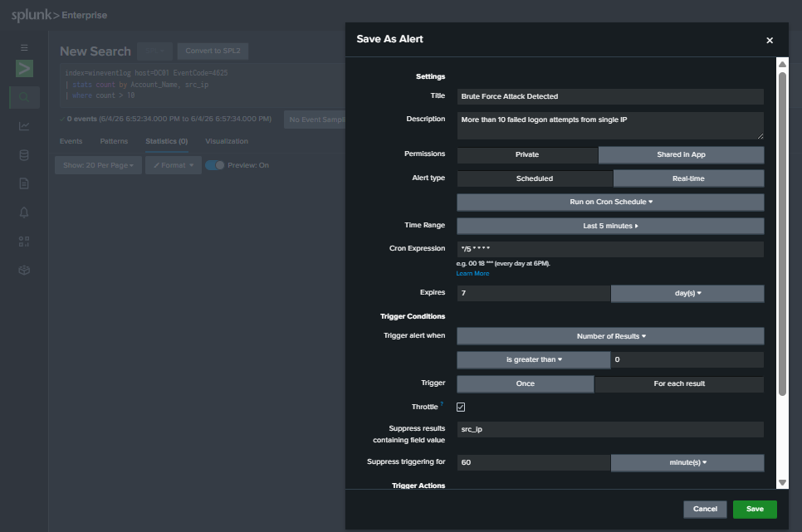
Task: Click the dialog scrollbar up arrow
Action: tap(782, 65)
